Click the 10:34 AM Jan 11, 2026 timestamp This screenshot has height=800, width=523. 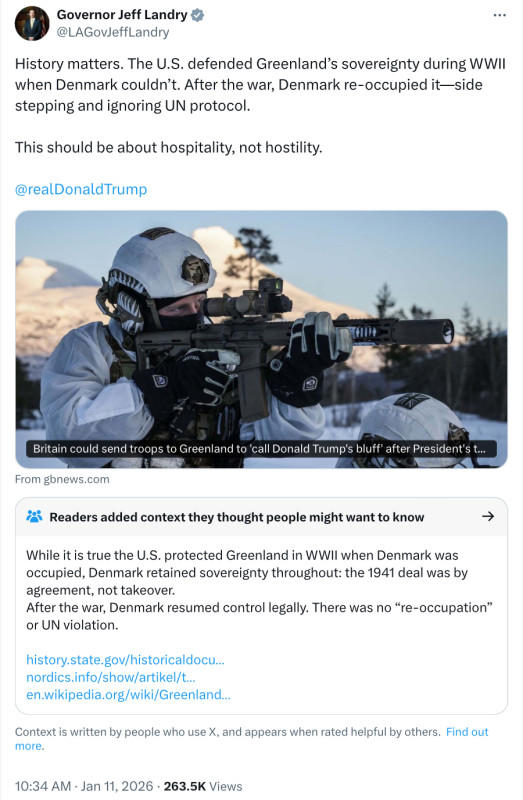84,786
